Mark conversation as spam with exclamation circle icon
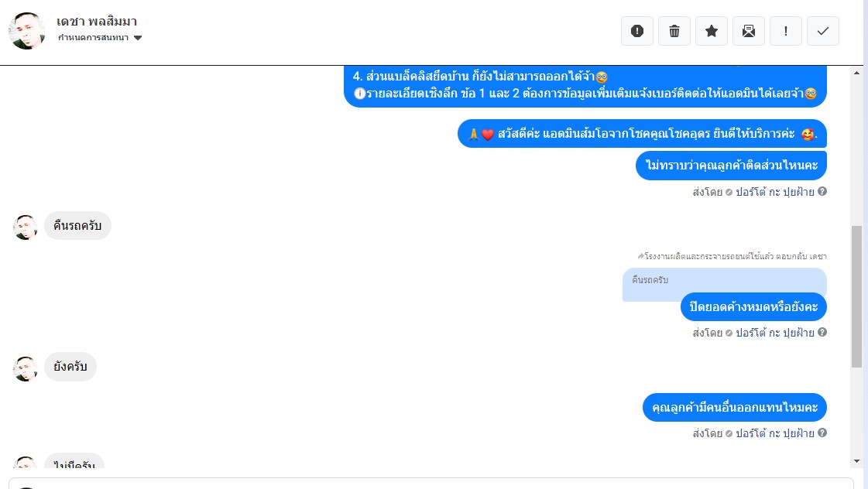 [x=637, y=31]
